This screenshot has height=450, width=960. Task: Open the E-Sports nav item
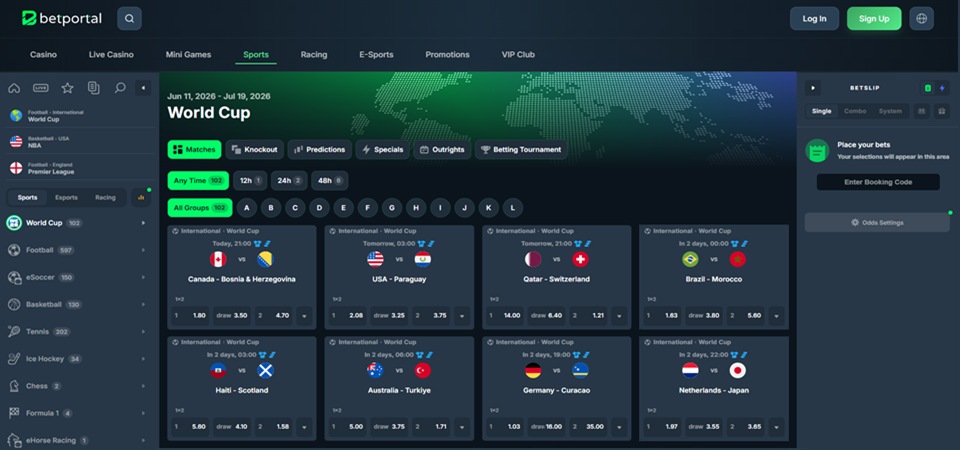click(x=376, y=54)
